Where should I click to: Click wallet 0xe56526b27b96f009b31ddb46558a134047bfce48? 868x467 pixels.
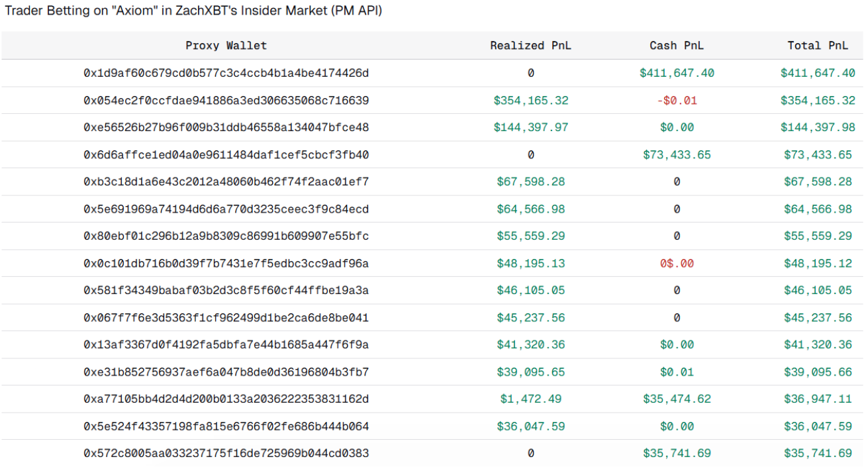pos(226,127)
